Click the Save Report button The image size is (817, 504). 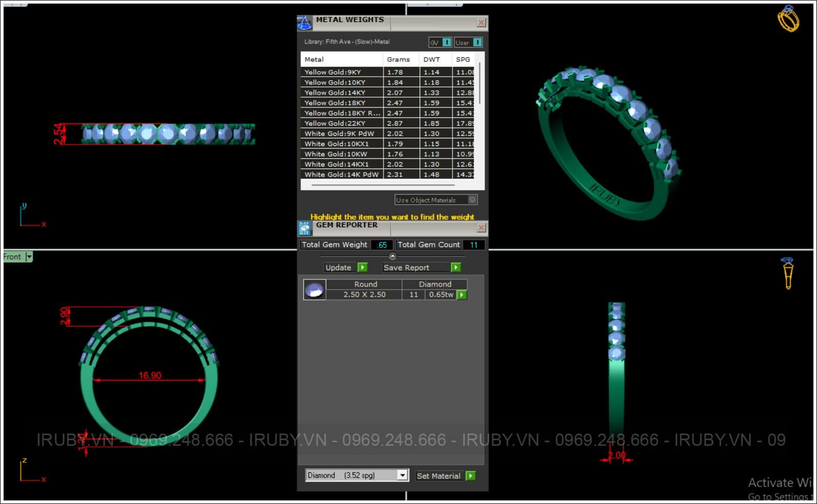pos(406,268)
